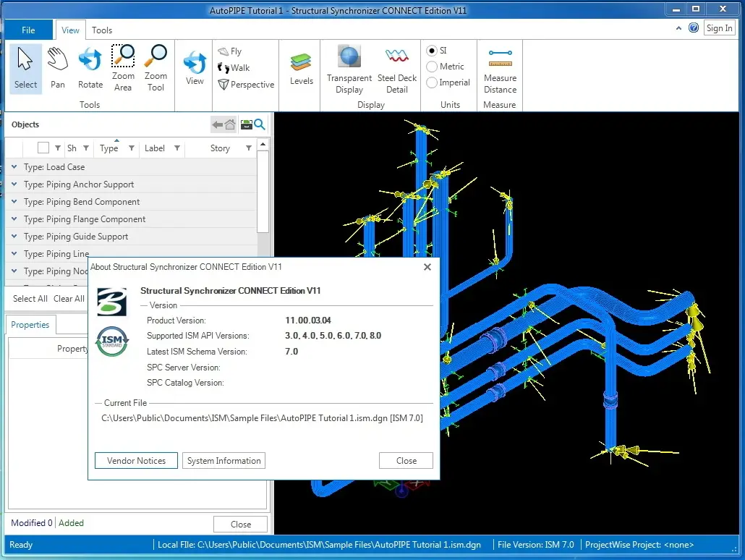745x560 pixels.
Task: Select the Imperial units option
Action: pos(431,82)
